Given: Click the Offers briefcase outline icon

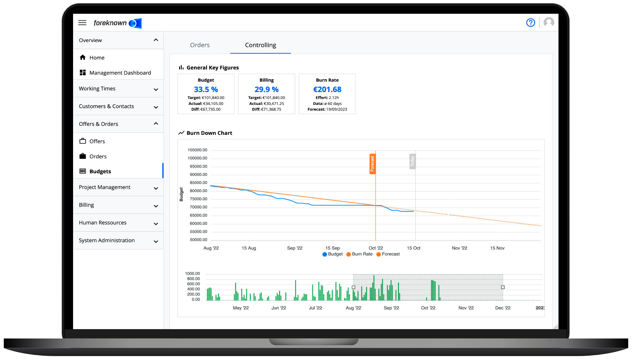Looking at the screenshot, I should tap(83, 141).
